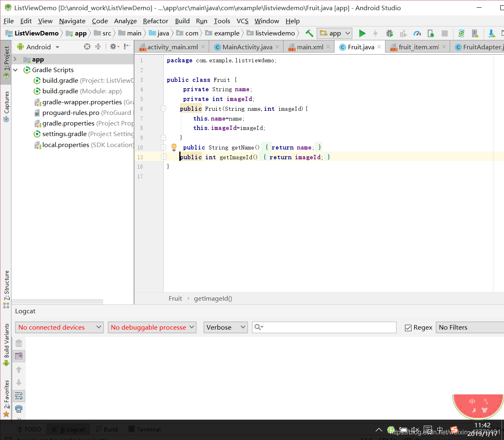Image resolution: width=504 pixels, height=440 pixels.
Task: Open the Favorites side tool window
Action: click(x=6, y=399)
